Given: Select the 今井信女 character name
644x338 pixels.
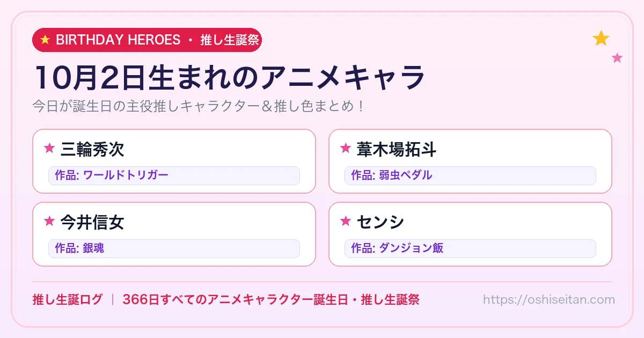Looking at the screenshot, I should [x=92, y=222].
